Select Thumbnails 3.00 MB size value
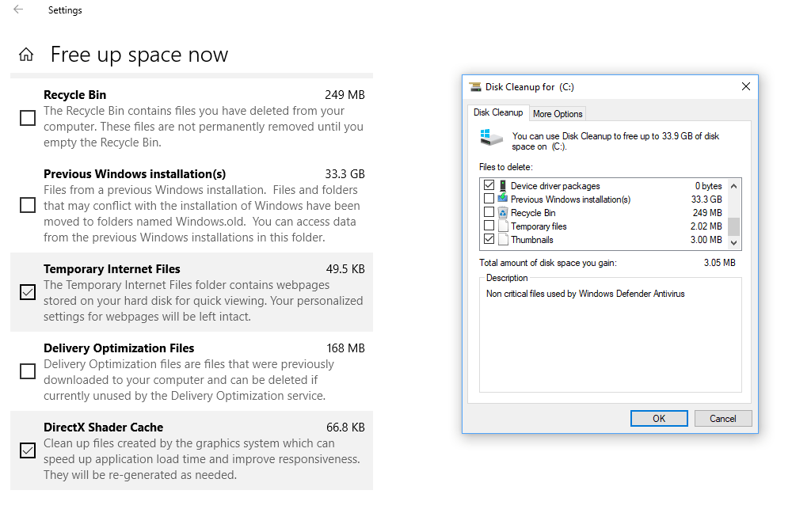 coord(706,240)
